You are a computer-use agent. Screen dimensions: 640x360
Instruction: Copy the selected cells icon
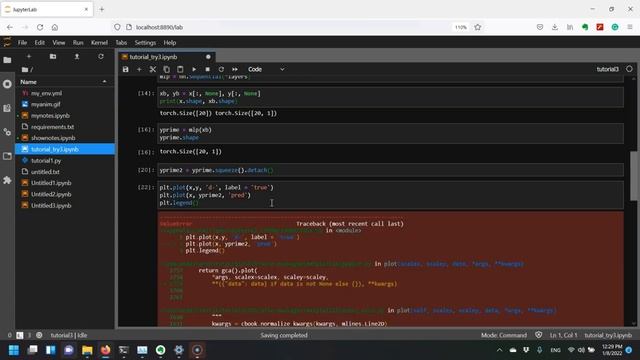coord(167,69)
